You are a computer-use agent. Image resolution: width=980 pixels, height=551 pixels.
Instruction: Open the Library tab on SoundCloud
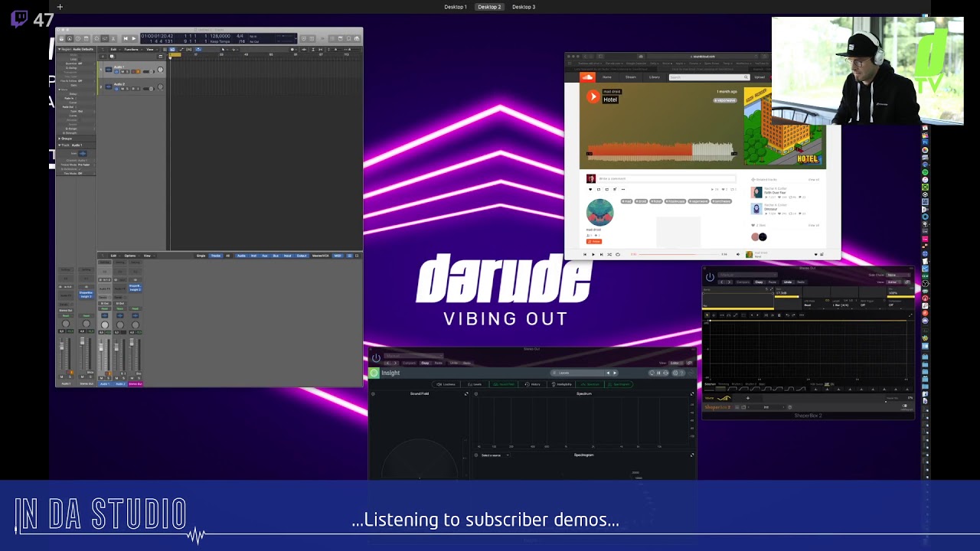click(655, 77)
